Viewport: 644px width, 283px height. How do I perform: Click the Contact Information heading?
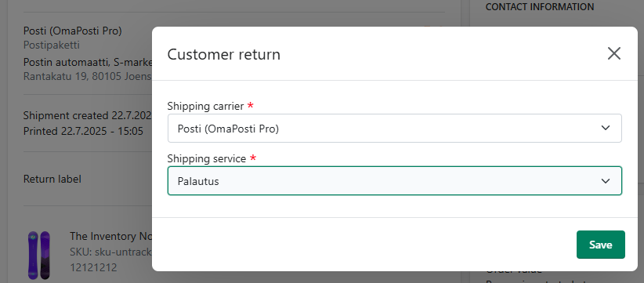pos(540,7)
